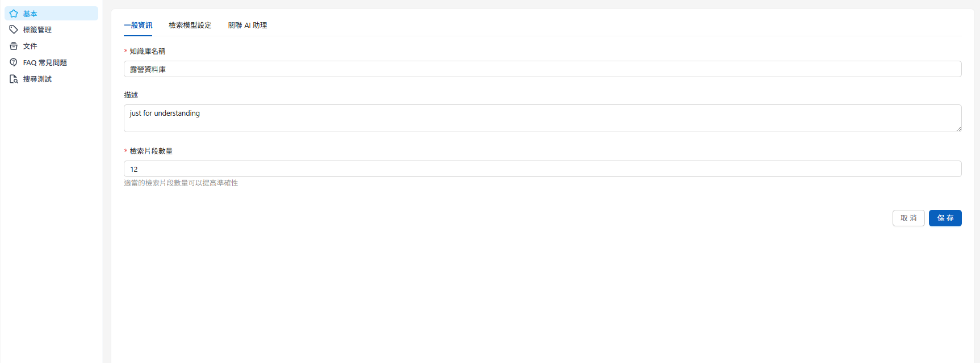Go to the 文件 sidebar section
Screen dimensions: 980x363
point(30,46)
